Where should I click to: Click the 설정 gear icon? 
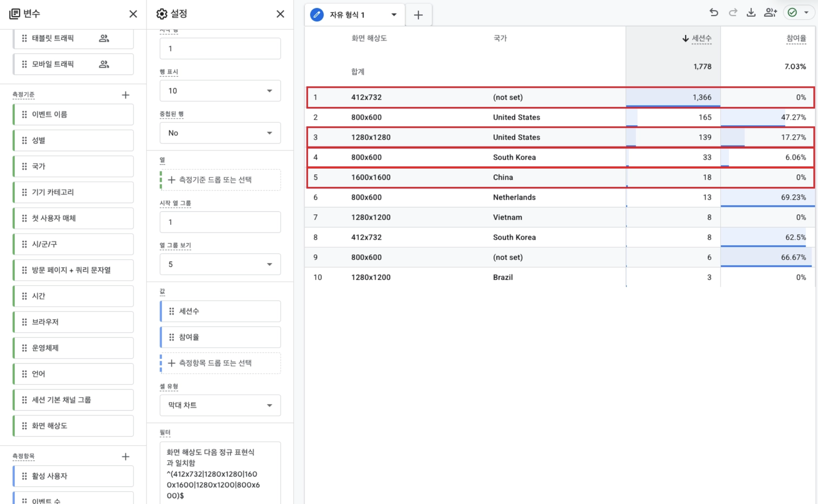click(162, 14)
